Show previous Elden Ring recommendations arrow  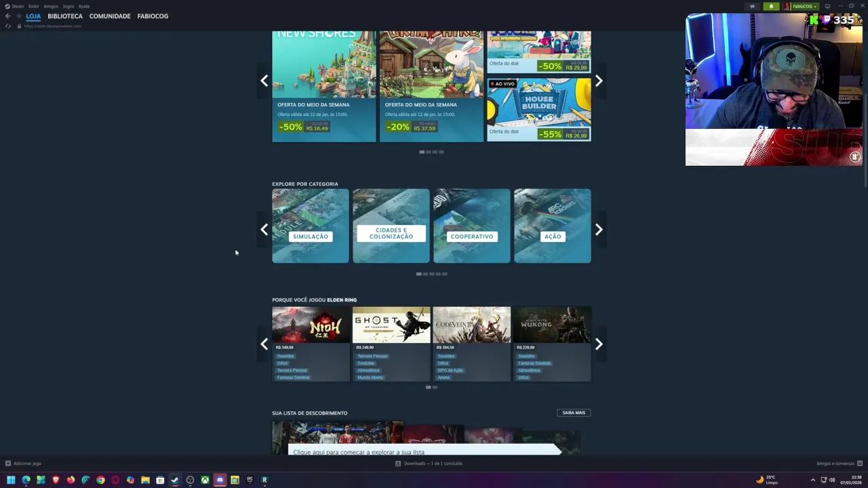tap(264, 344)
